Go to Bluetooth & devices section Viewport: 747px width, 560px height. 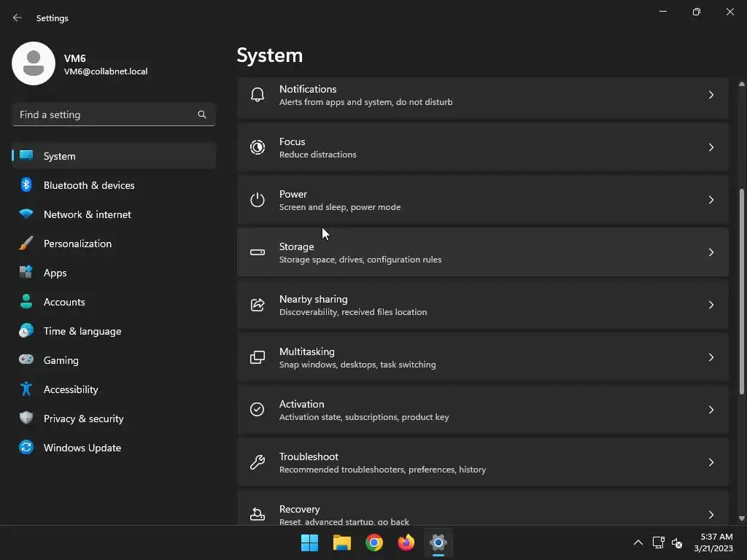[x=113, y=184]
